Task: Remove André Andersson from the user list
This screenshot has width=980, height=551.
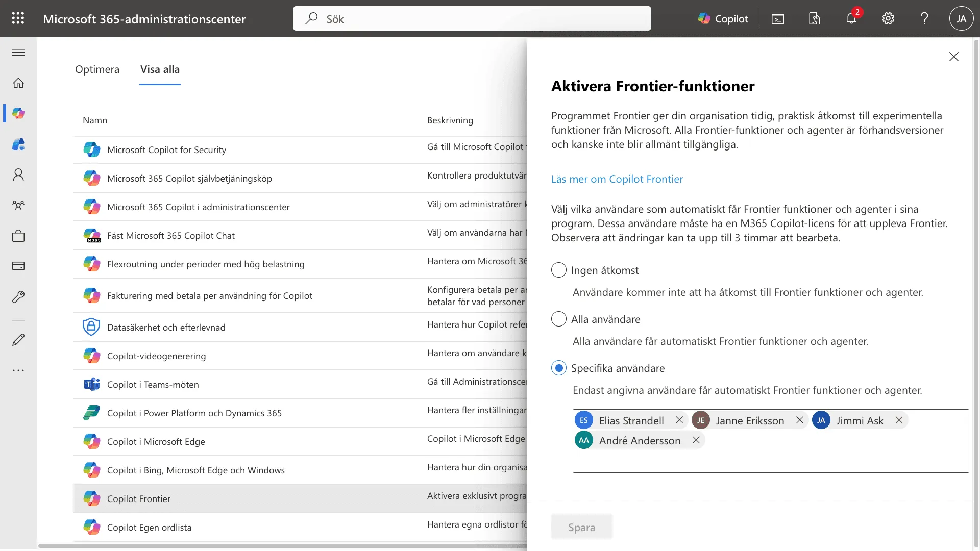Action: point(696,440)
